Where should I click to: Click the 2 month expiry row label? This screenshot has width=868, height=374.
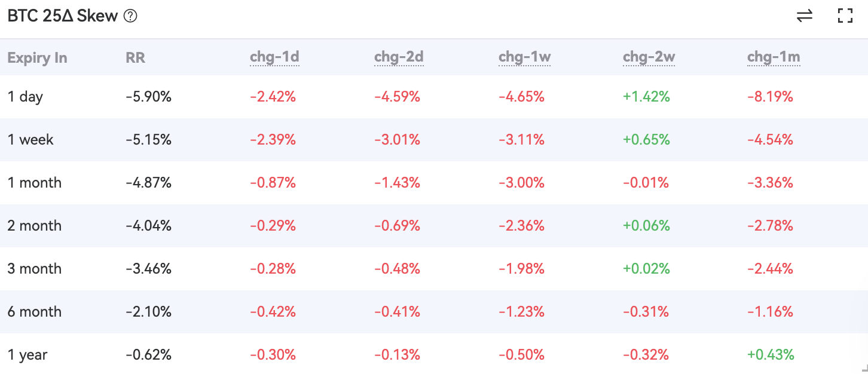[35, 226]
